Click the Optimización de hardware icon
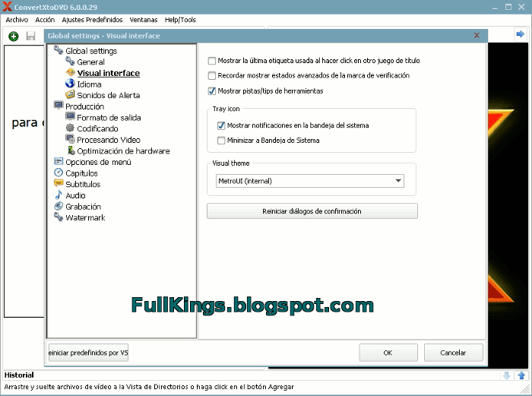The height and width of the screenshot is (396, 532). click(71, 150)
